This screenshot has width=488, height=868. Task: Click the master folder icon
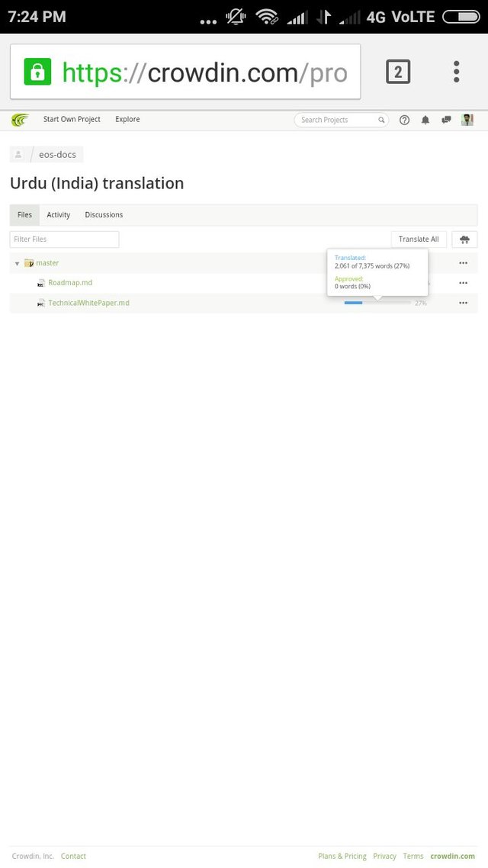click(x=29, y=263)
